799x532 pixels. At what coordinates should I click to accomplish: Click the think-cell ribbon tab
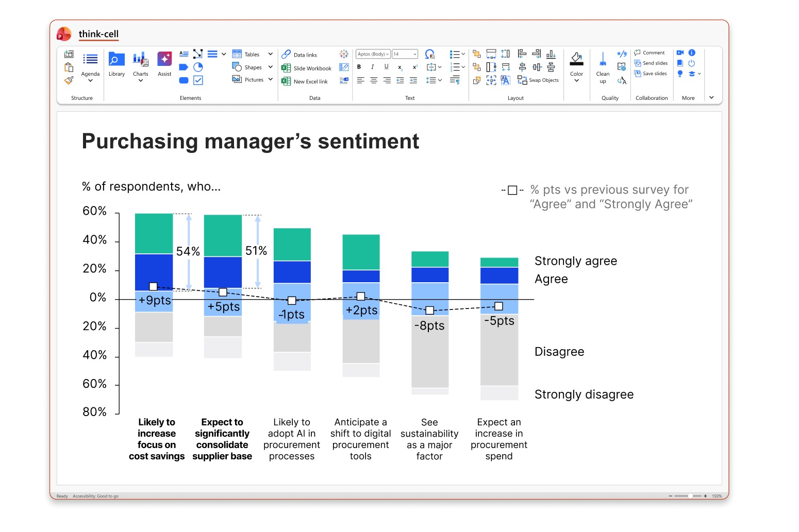(x=98, y=34)
